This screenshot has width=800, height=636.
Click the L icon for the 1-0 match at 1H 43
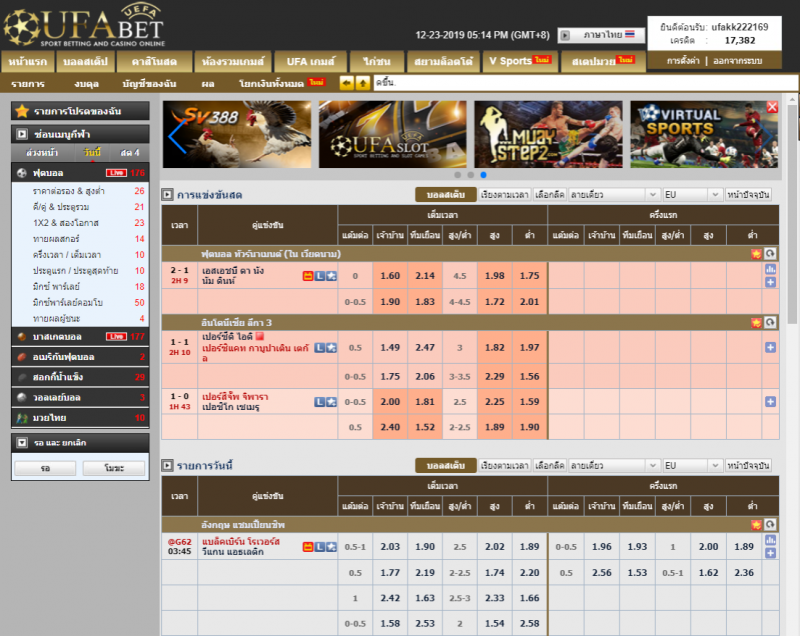[320, 402]
